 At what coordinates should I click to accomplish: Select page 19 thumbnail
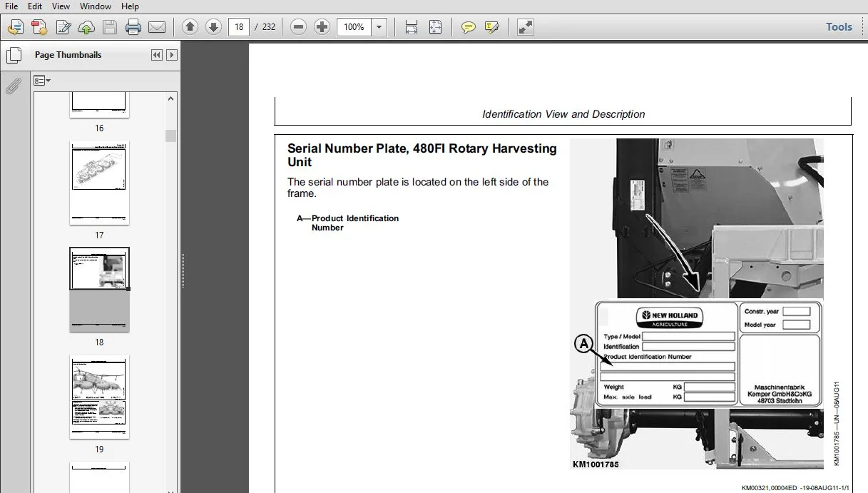coord(99,397)
